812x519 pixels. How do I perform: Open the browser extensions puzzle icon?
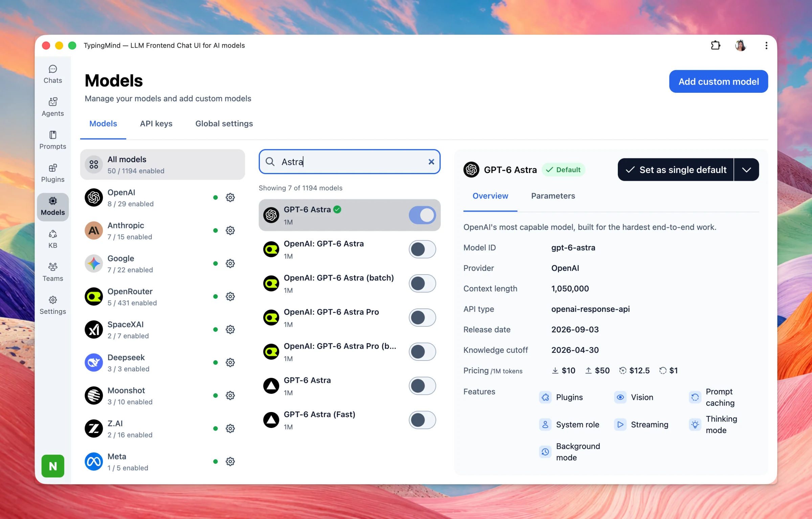coord(715,45)
